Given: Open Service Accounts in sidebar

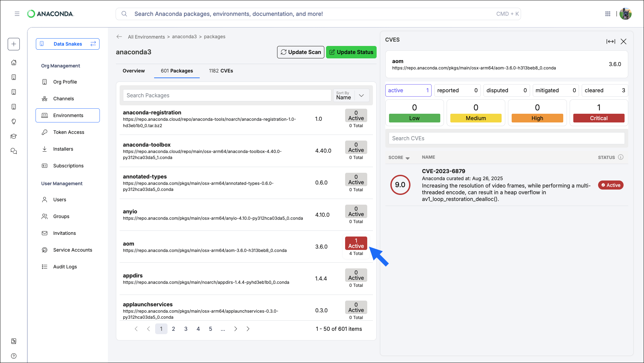Looking at the screenshot, I should pos(68,250).
